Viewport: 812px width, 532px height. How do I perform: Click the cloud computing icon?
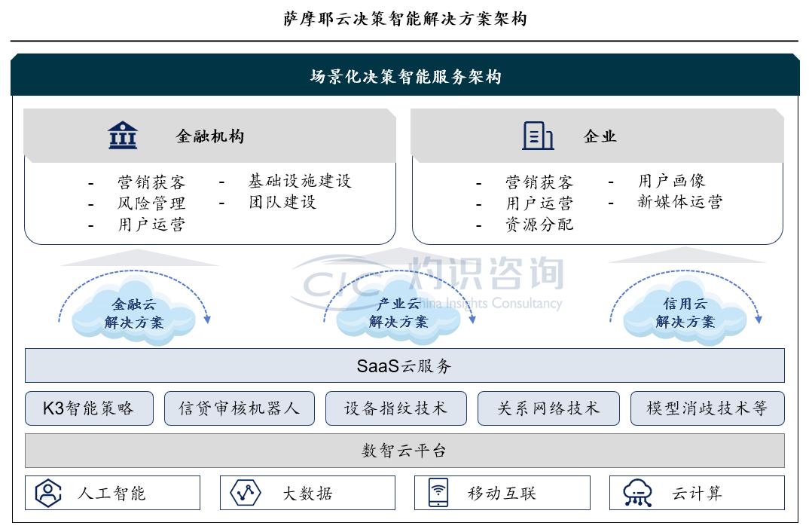[637, 493]
